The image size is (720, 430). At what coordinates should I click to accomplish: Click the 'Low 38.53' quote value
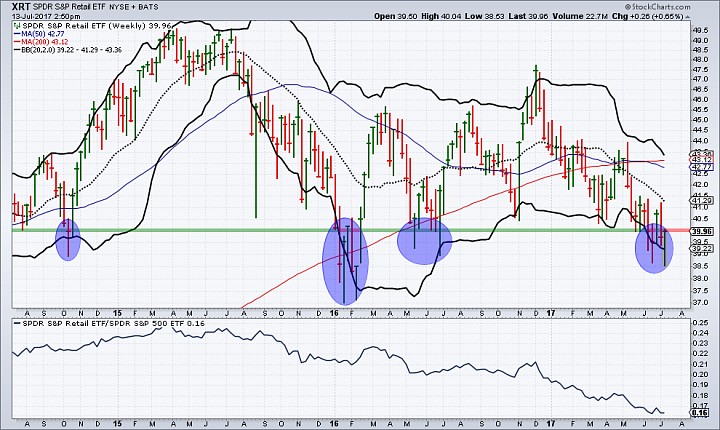tap(483, 16)
